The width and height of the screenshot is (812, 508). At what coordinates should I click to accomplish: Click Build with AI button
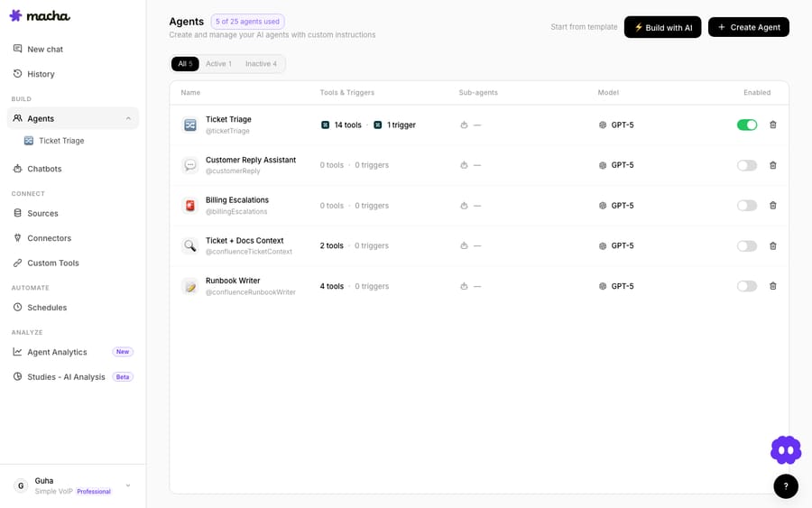[662, 27]
